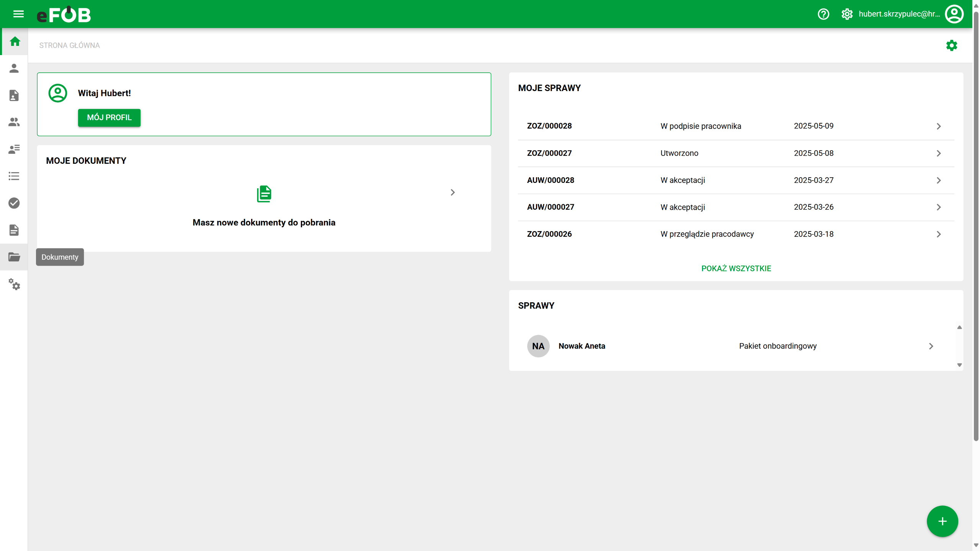Image resolution: width=980 pixels, height=551 pixels.
Task: Open the checkmark circle sidebar icon
Action: 14,203
